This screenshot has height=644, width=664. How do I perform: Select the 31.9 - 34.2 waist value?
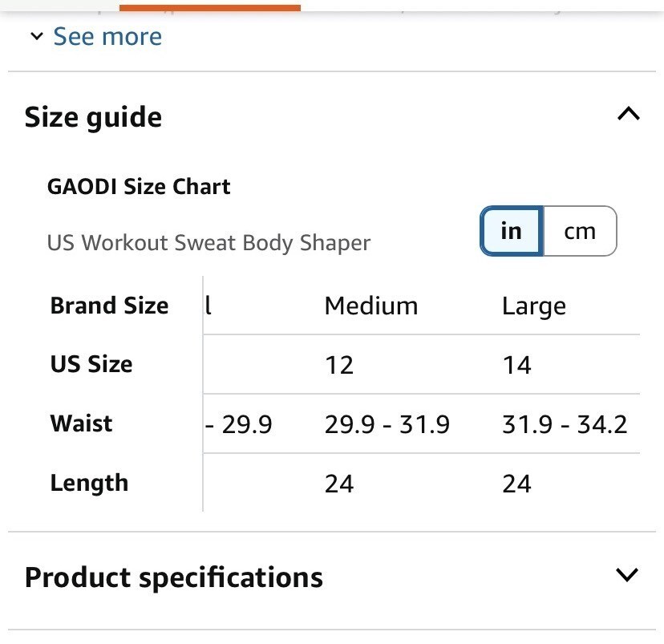click(x=565, y=424)
